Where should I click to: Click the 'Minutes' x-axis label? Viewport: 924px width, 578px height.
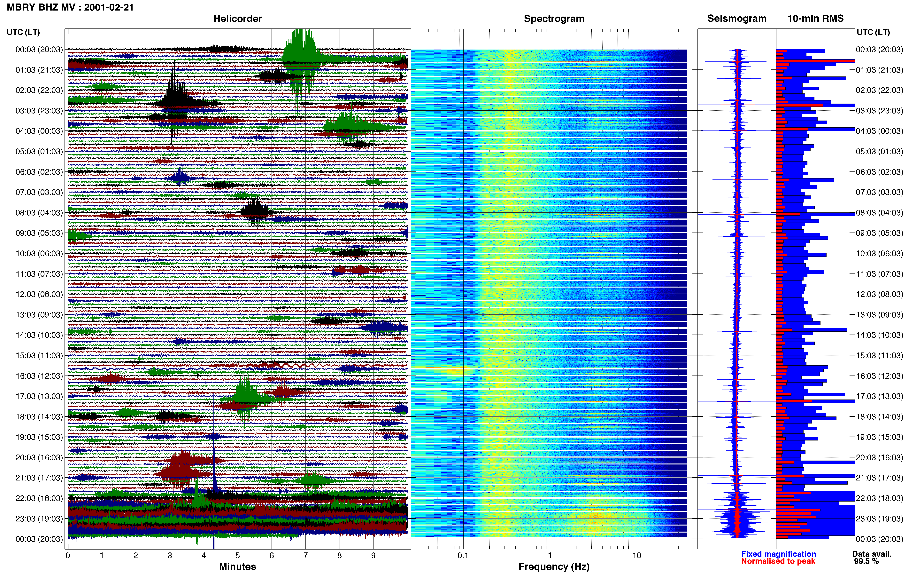pos(238,566)
